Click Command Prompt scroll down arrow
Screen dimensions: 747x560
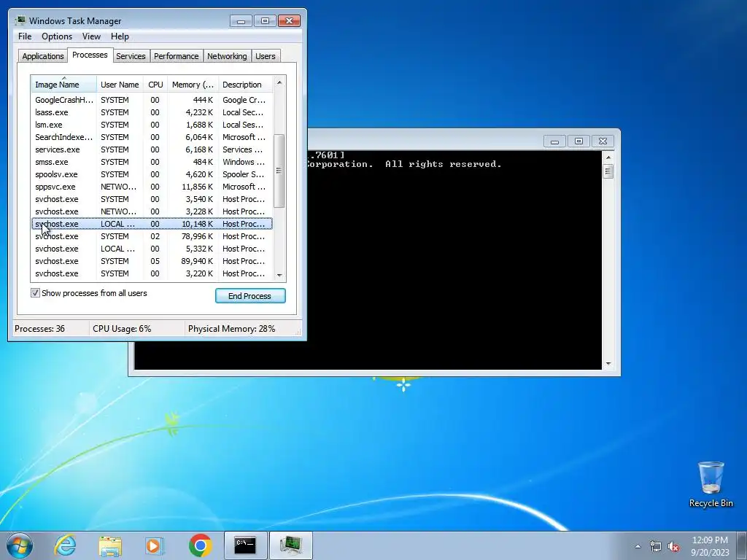(x=608, y=364)
